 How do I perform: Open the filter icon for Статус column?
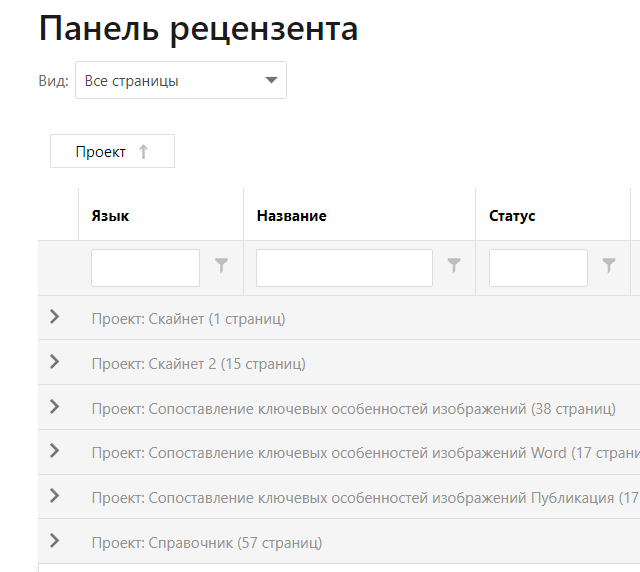click(x=609, y=265)
